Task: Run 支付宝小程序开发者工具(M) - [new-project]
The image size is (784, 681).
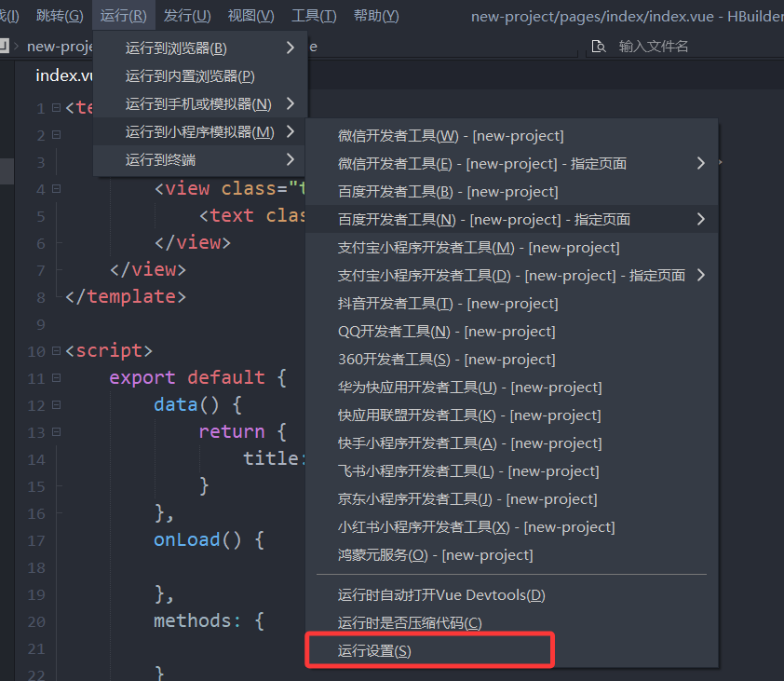Action: pos(512,248)
